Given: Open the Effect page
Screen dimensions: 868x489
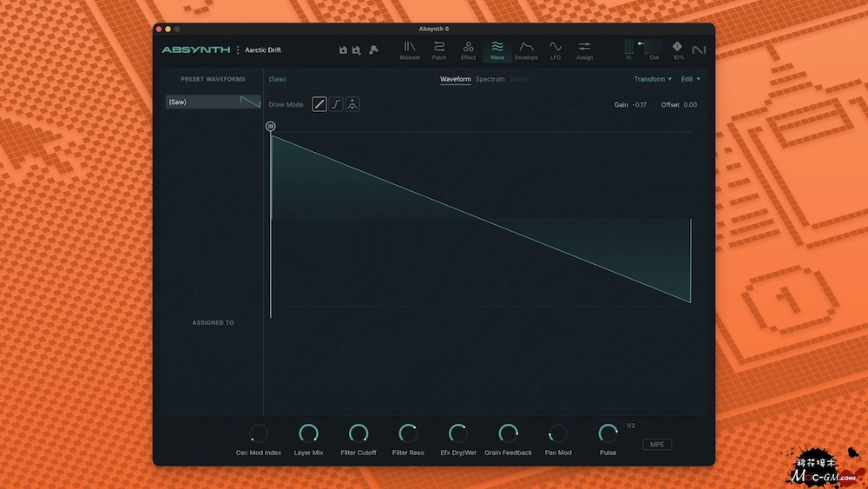Looking at the screenshot, I should point(468,50).
